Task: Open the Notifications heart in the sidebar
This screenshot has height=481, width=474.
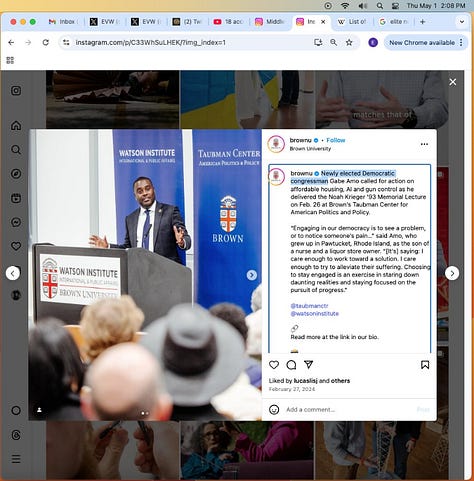Action: [x=16, y=246]
